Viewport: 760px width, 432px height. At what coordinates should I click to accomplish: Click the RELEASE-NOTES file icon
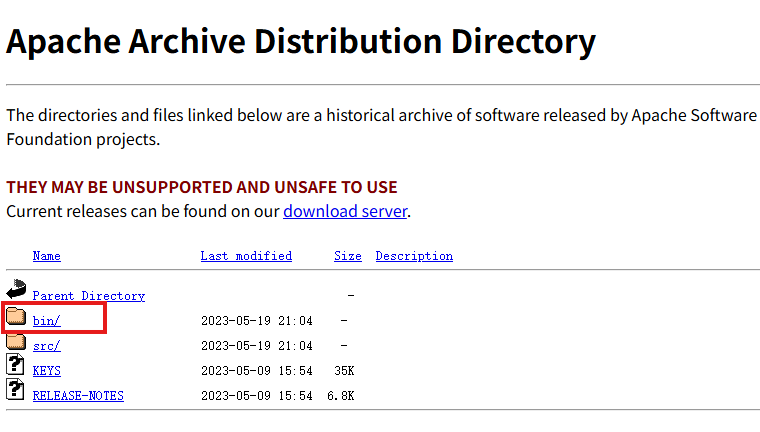point(16,391)
